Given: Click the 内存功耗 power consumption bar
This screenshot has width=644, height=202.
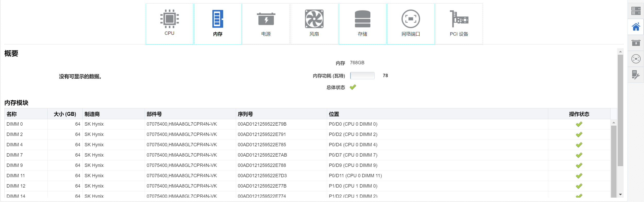Looking at the screenshot, I should (362, 76).
